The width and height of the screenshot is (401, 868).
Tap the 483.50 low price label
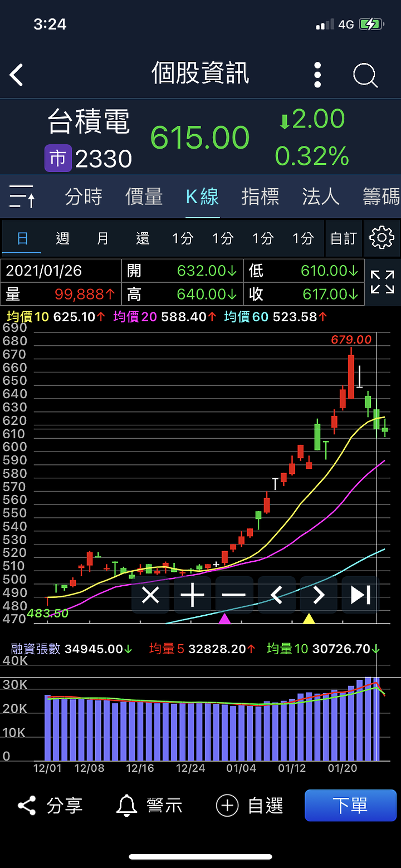[47, 613]
